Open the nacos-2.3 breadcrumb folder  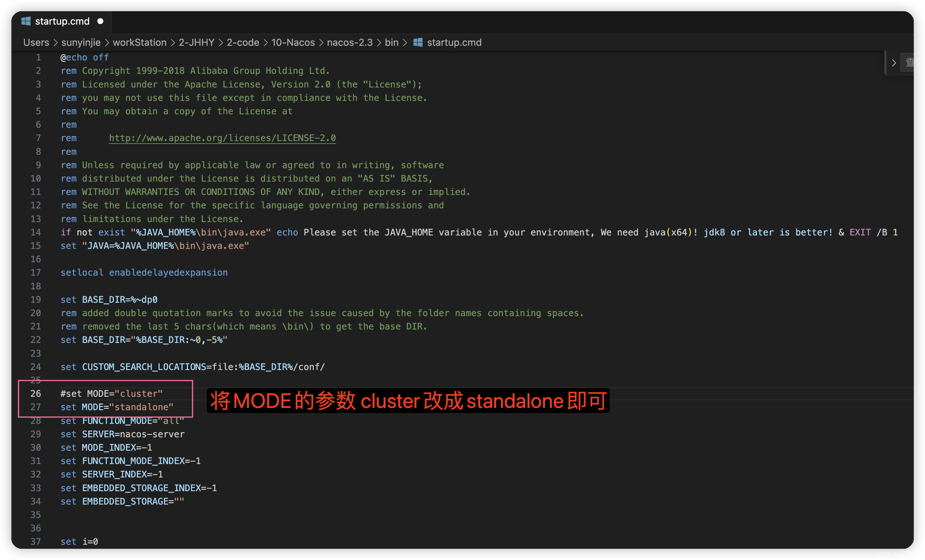click(x=349, y=42)
